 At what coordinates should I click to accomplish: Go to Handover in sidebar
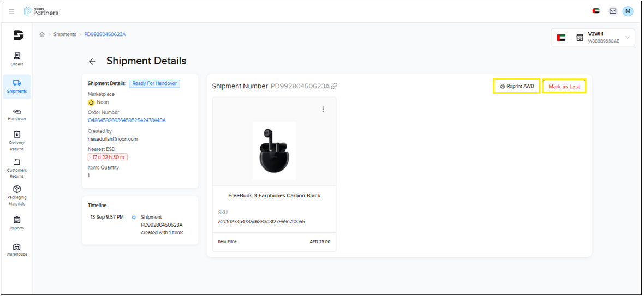[x=17, y=115]
